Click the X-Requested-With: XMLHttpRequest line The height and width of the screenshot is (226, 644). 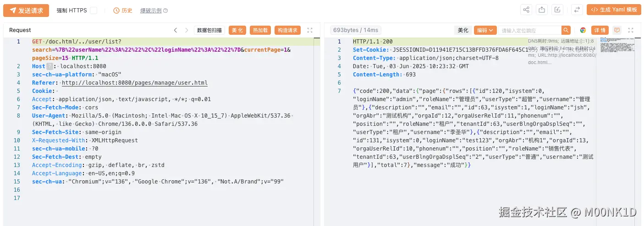tap(85, 140)
